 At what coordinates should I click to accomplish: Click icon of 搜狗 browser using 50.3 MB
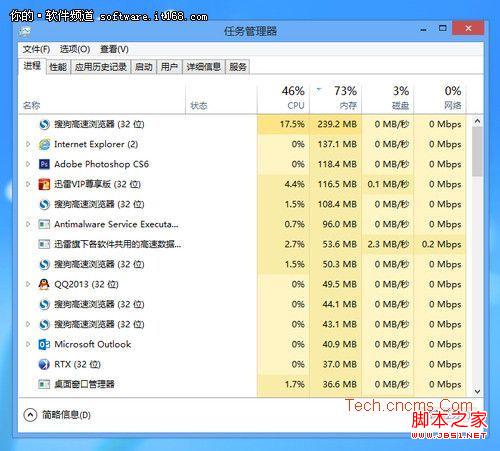(x=44, y=264)
